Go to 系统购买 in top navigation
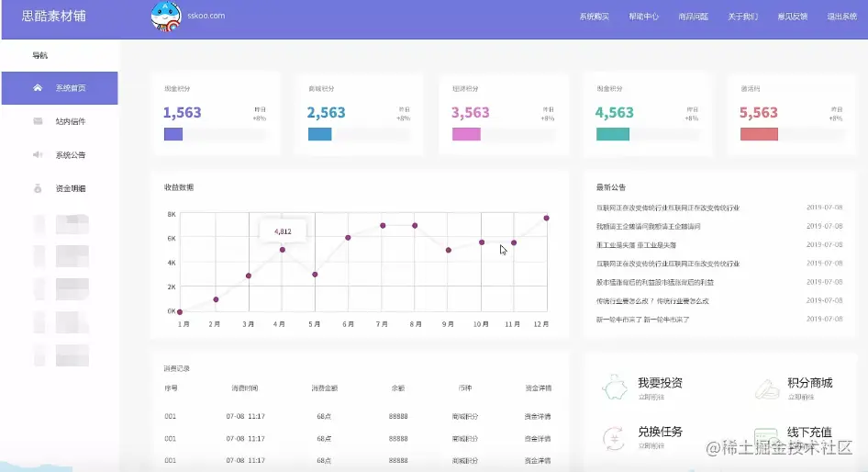 [x=594, y=17]
